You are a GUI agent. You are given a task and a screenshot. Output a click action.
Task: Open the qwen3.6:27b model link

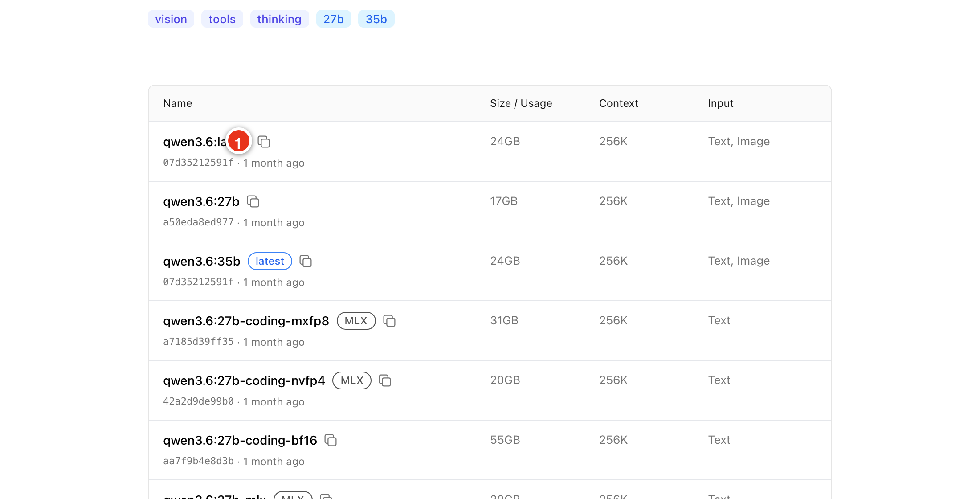[201, 201]
